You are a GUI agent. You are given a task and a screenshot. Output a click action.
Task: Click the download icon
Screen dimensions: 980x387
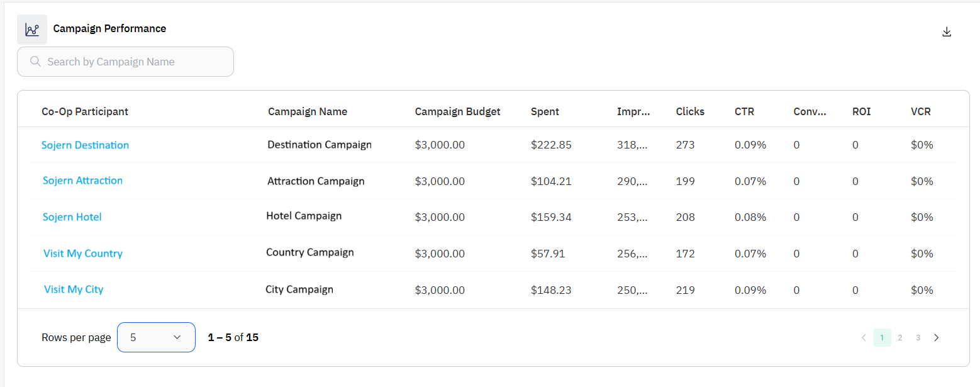pyautogui.click(x=947, y=32)
